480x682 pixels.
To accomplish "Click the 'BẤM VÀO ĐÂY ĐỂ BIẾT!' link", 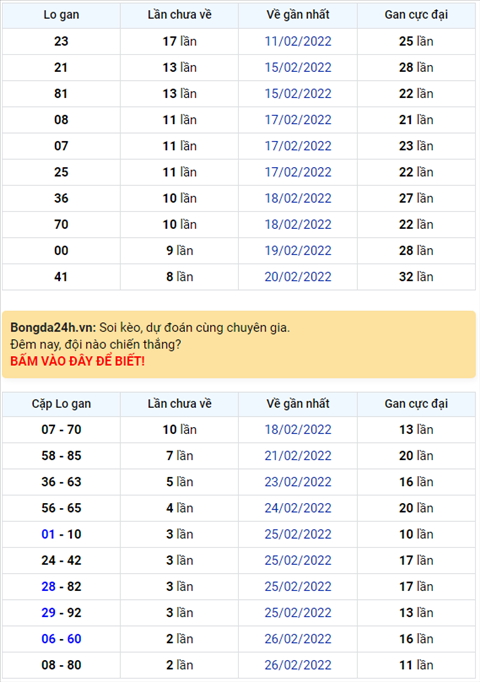I will tap(77, 361).
